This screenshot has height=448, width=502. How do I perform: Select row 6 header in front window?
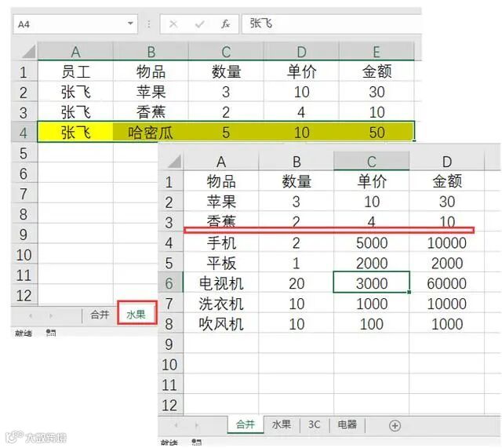click(170, 282)
